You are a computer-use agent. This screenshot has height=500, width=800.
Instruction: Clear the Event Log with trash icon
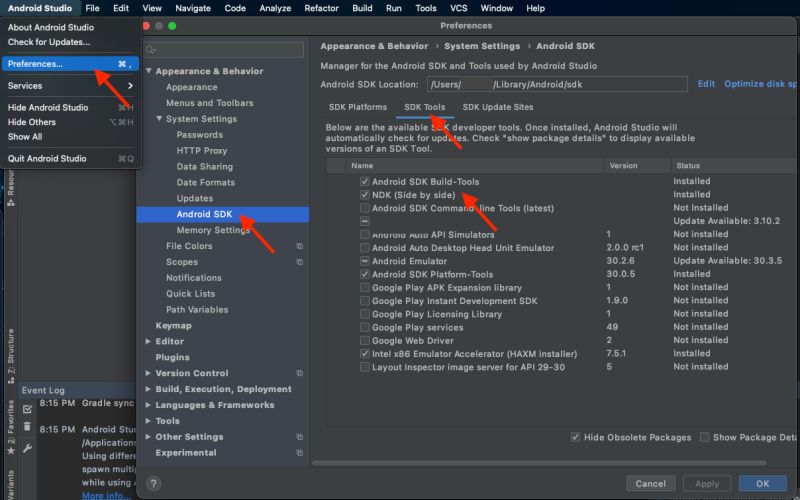[28, 427]
